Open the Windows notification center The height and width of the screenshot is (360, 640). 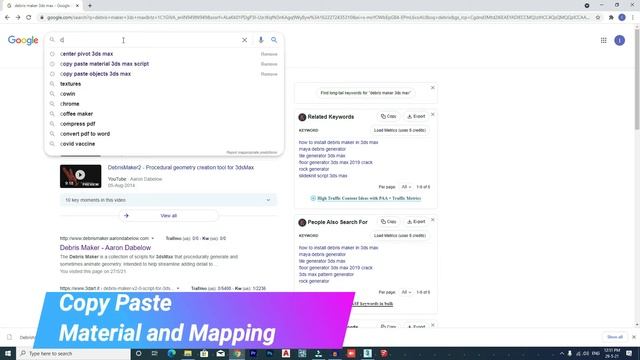(x=629, y=353)
